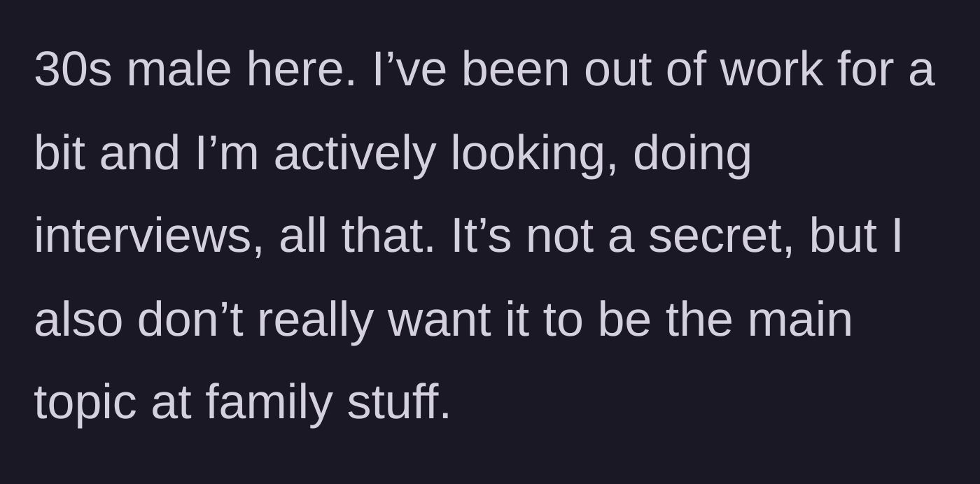Click the word "It's" in the text
This screenshot has width=980, height=484.
[x=482, y=236]
